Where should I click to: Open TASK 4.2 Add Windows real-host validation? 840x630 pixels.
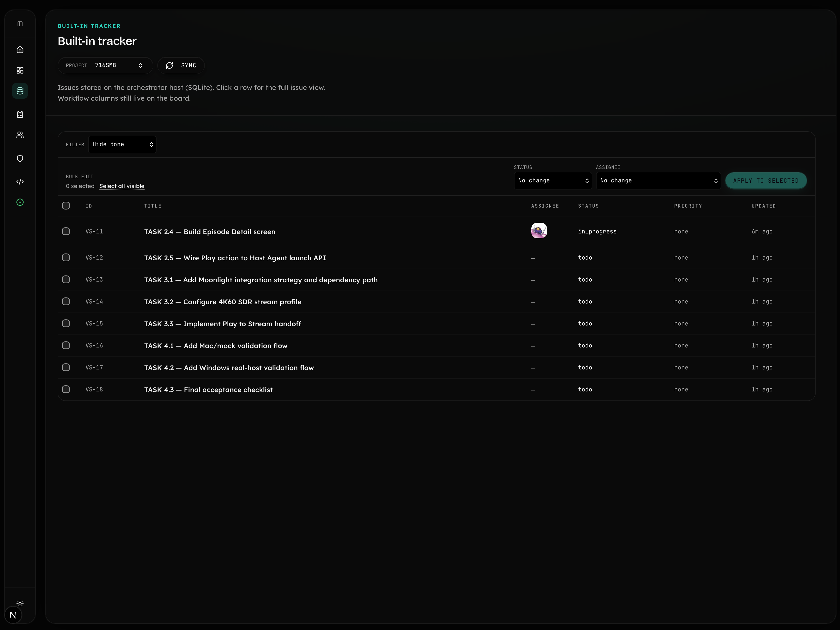[229, 368]
